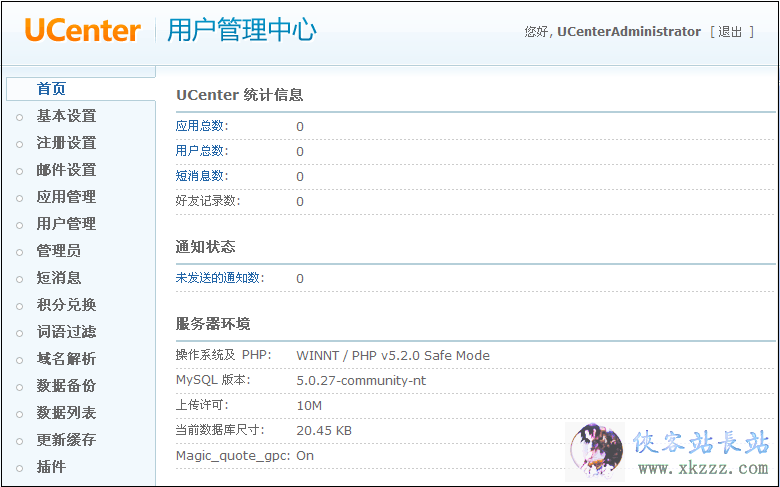Log out via the 退出 link

pos(730,32)
